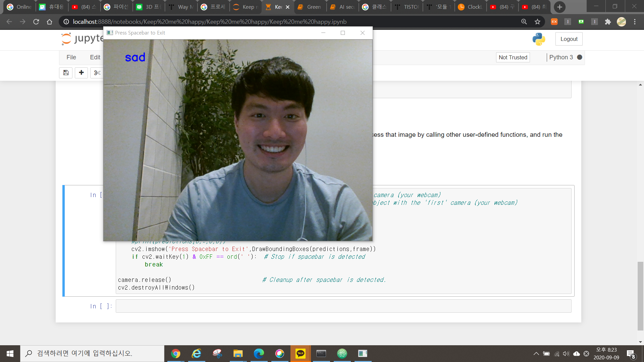
Task: Toggle the Not Trusted notebook status
Action: pos(513,57)
